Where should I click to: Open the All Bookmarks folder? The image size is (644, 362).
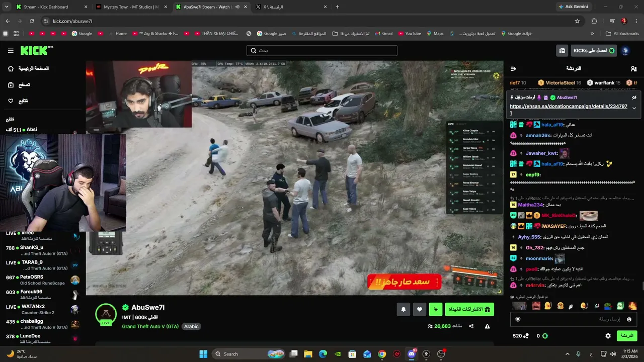622,34
